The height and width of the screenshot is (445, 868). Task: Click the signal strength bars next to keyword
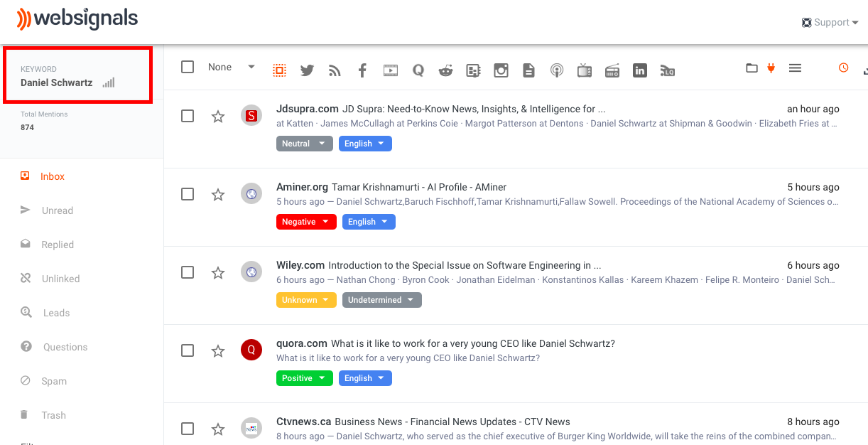click(108, 82)
